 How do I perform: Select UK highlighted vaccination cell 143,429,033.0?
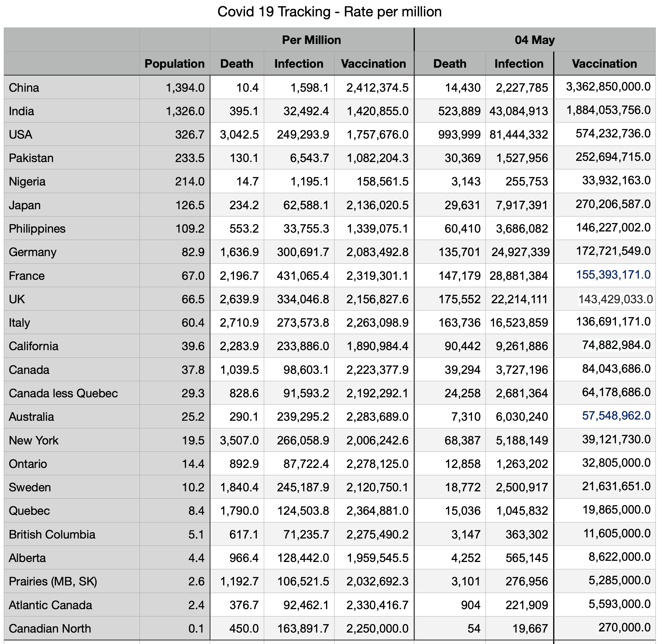pyautogui.click(x=615, y=299)
